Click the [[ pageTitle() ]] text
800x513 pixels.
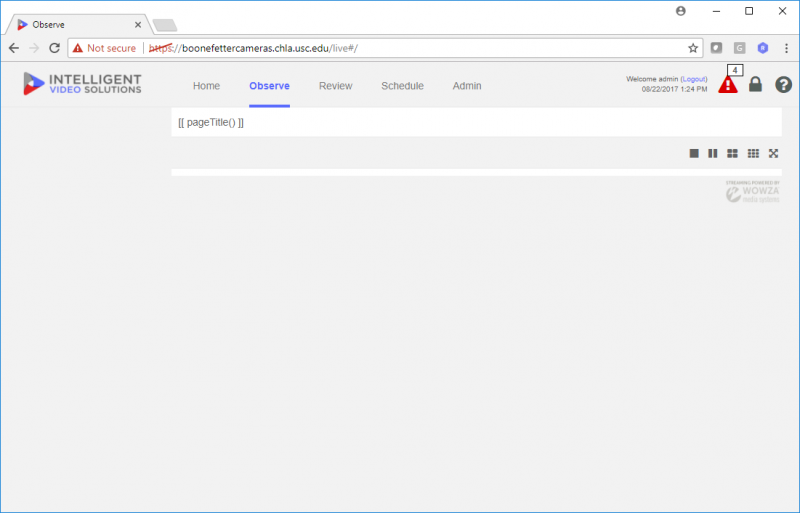point(211,123)
